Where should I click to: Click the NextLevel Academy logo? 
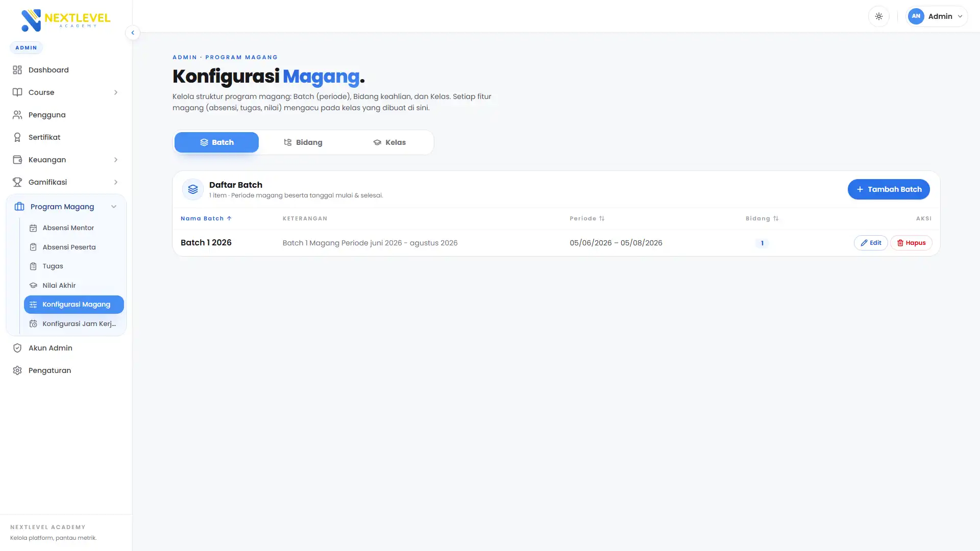pyautogui.click(x=66, y=20)
